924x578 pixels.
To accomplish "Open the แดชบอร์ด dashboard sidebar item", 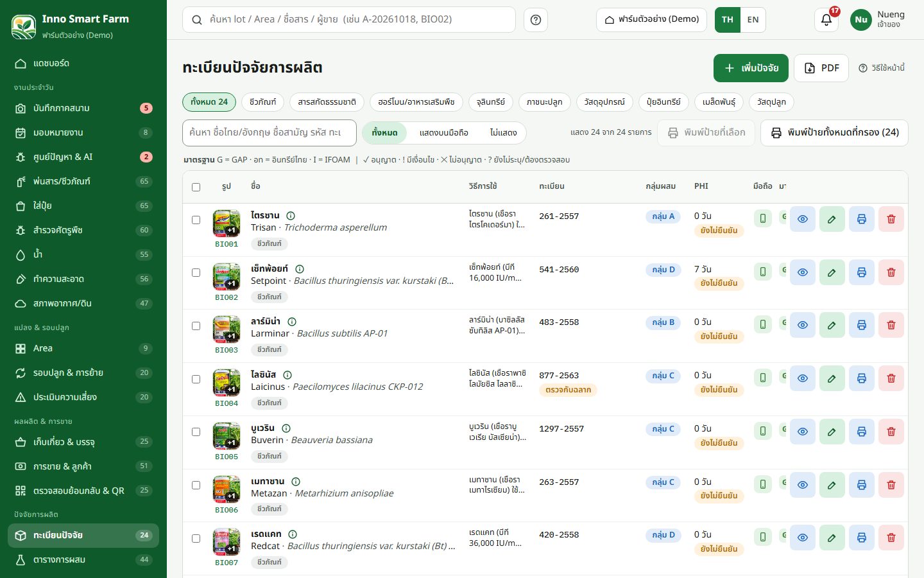I will point(83,64).
